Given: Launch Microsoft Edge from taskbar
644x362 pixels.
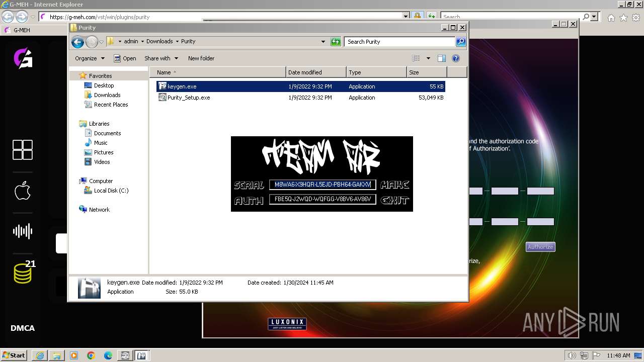Looking at the screenshot, I should (108, 355).
